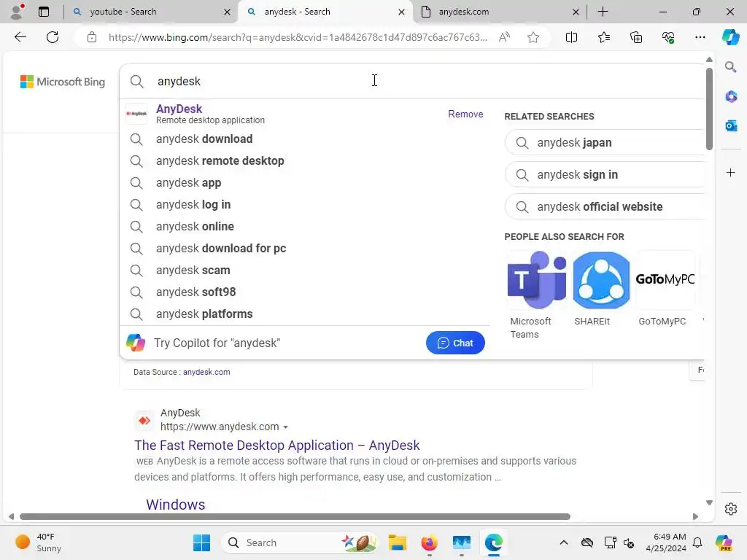Screen dimensions: 747x560
Task: Select suggestion anydesk platforms
Action: click(305, 314)
